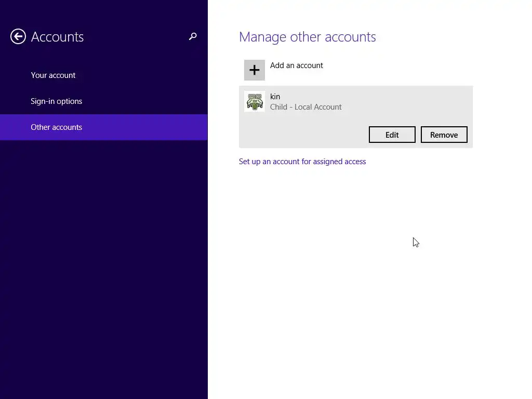Screen dimensions: 532x399
Task: Open search with the magnifier icon
Action: [193, 36]
